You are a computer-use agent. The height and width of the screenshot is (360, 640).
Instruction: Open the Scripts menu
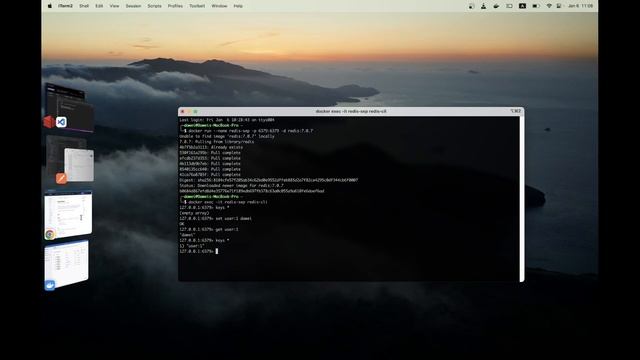[x=155, y=6]
